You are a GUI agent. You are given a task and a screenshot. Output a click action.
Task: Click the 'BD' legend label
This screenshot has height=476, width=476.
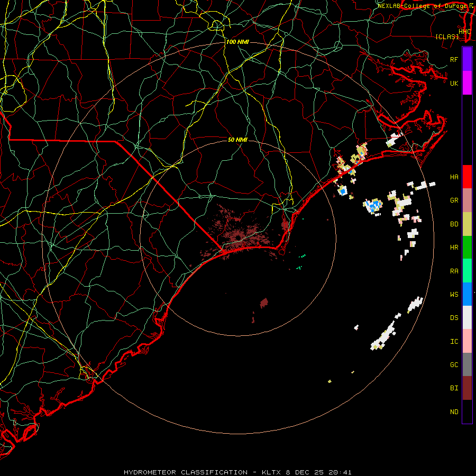tap(454, 224)
